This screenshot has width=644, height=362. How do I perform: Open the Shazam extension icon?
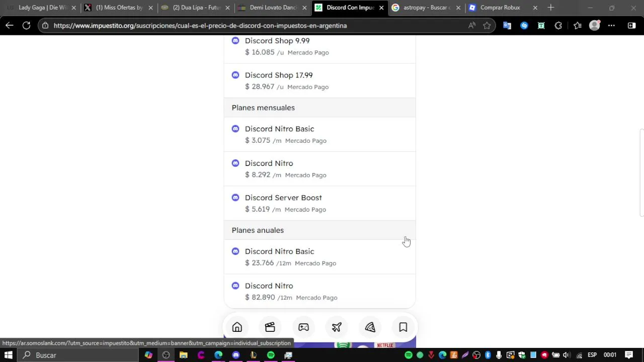[x=524, y=26]
